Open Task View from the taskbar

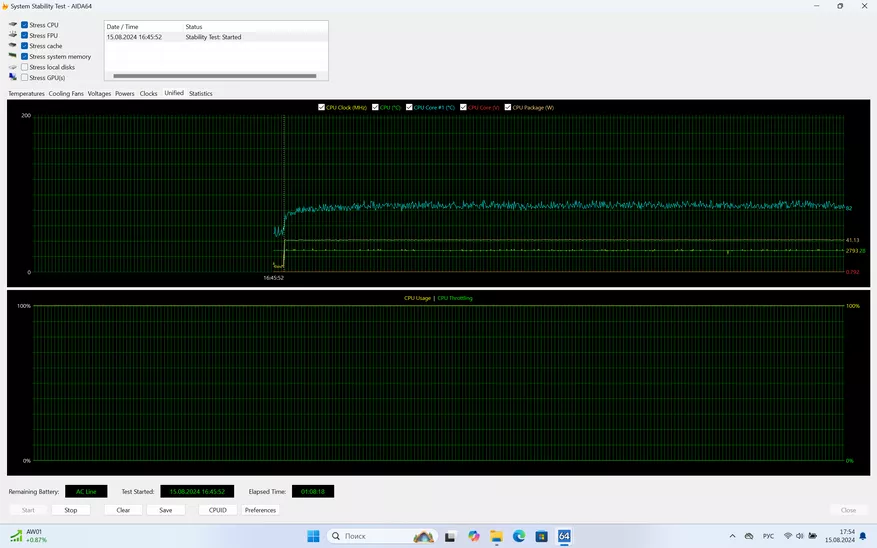450,536
